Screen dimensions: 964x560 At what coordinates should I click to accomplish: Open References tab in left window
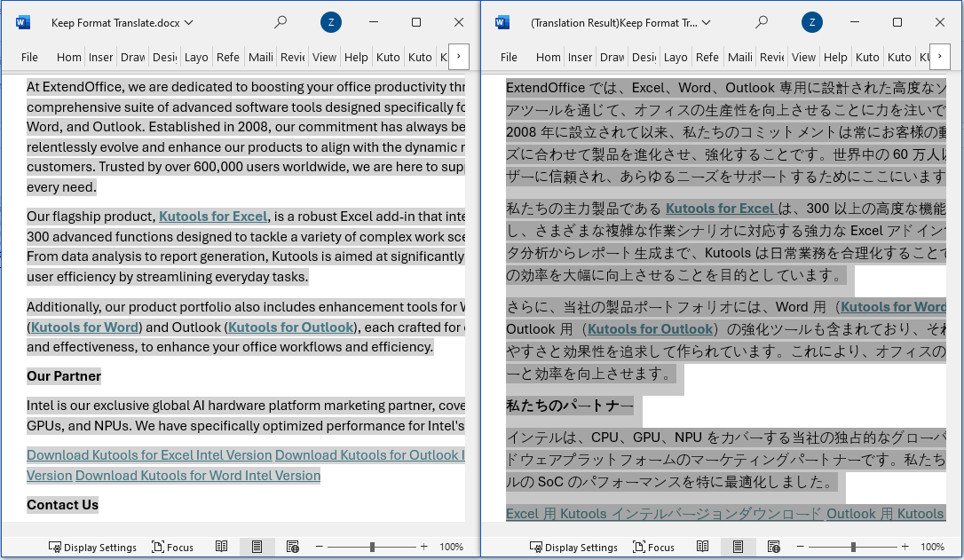pyautogui.click(x=228, y=57)
